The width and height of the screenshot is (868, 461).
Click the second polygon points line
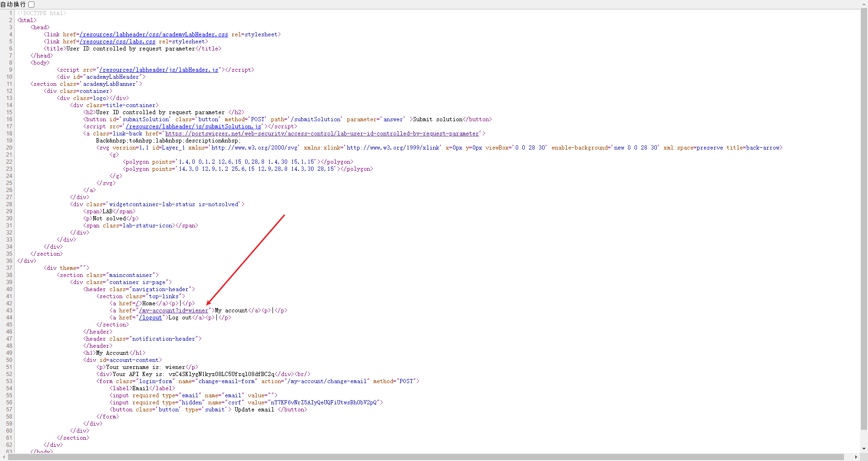pyautogui.click(x=248, y=169)
